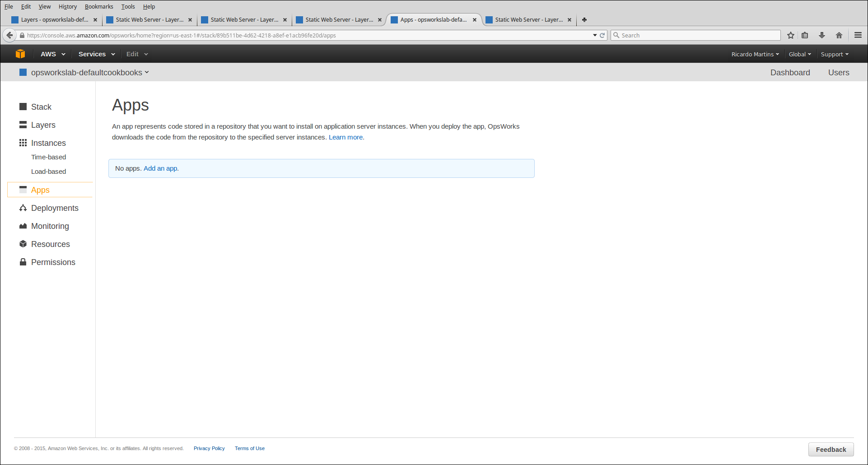Screen dimensions: 868x465
Task: Click the Deployments sidebar icon
Action: [x=23, y=208]
